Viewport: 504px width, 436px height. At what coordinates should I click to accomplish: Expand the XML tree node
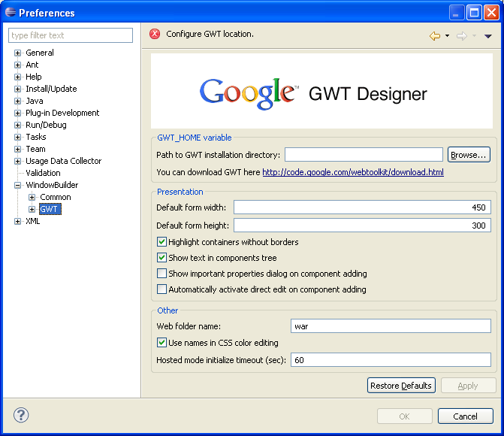tap(18, 221)
